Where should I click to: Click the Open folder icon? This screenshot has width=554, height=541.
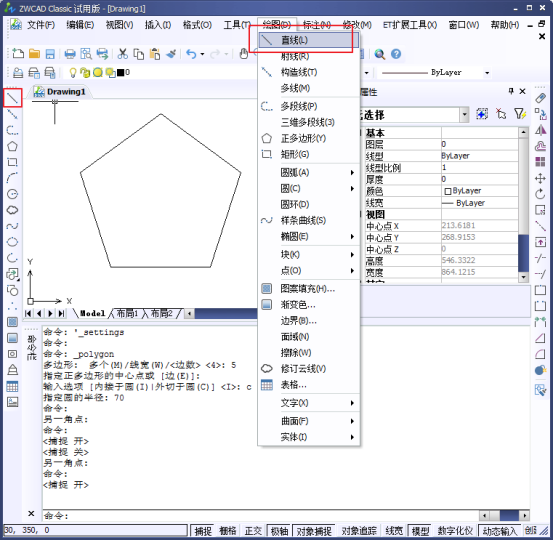pyautogui.click(x=34, y=54)
